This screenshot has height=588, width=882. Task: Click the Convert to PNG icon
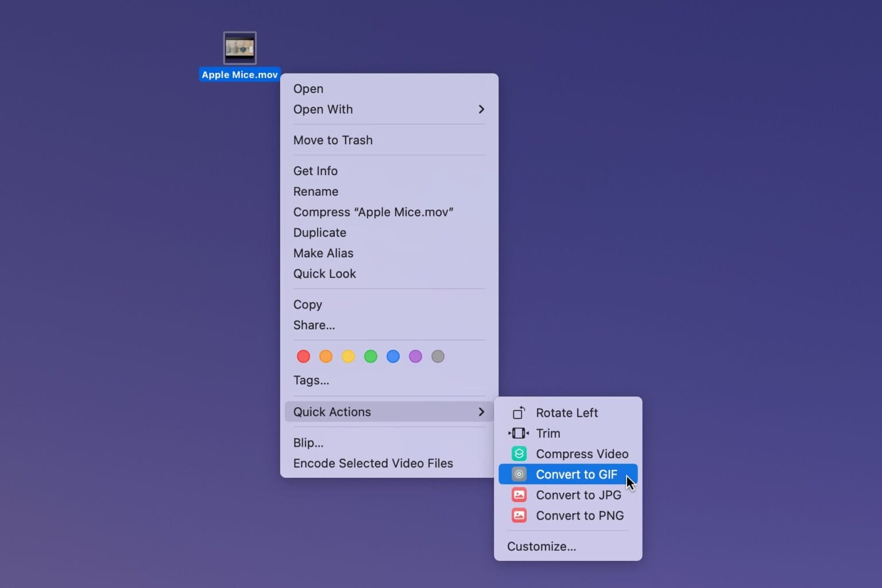click(519, 515)
